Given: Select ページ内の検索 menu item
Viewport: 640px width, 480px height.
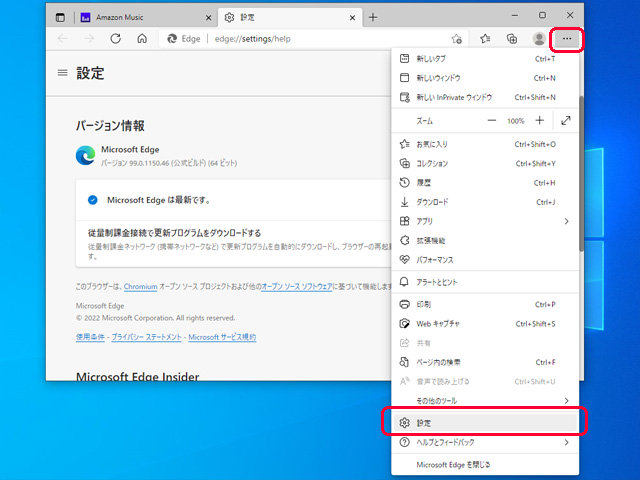Looking at the screenshot, I should 485,362.
